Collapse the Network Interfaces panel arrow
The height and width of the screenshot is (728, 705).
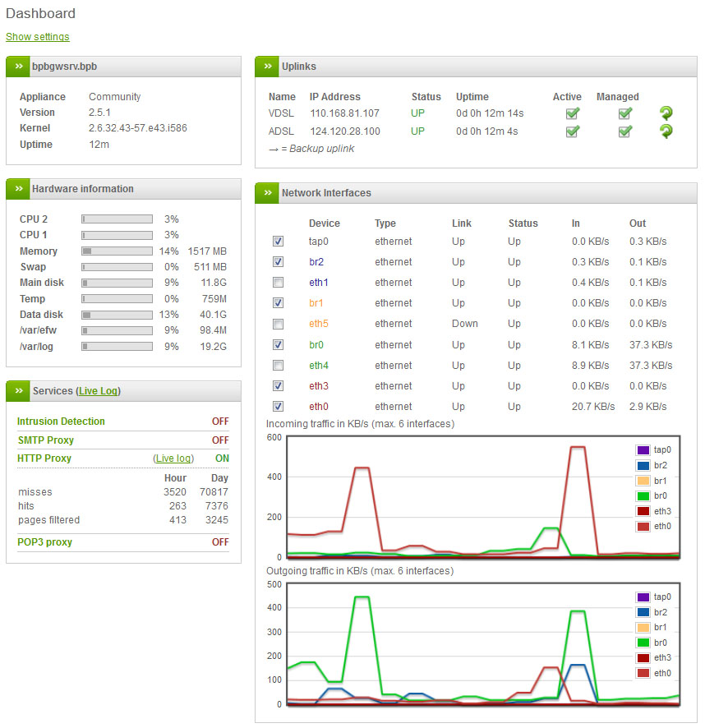coord(268,192)
